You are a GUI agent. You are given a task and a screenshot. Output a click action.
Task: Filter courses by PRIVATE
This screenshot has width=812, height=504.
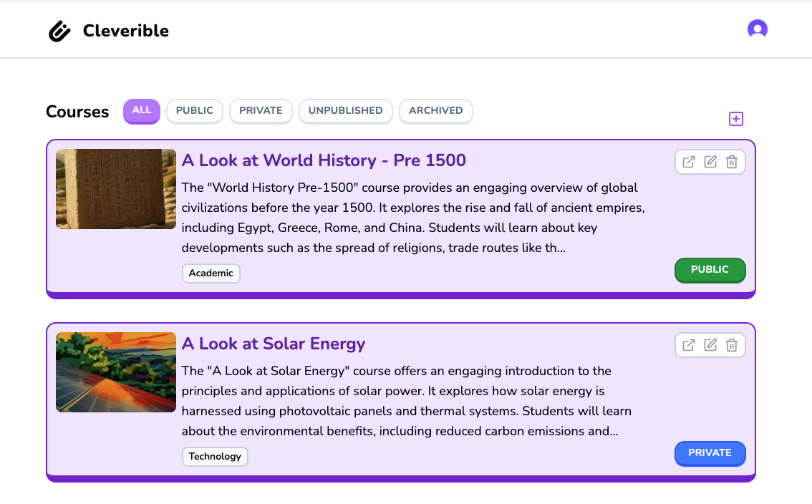[x=261, y=111]
